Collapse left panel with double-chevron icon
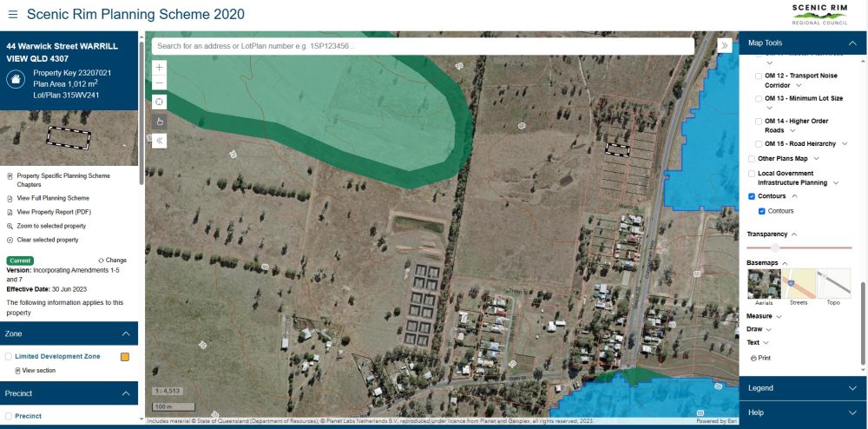The height and width of the screenshot is (429, 868). coord(159,140)
